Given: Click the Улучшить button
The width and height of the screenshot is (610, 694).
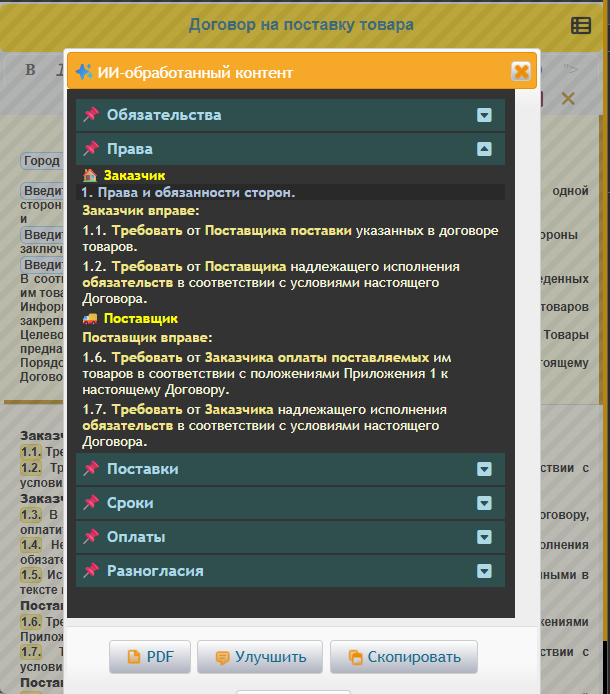Looking at the screenshot, I should 260,657.
